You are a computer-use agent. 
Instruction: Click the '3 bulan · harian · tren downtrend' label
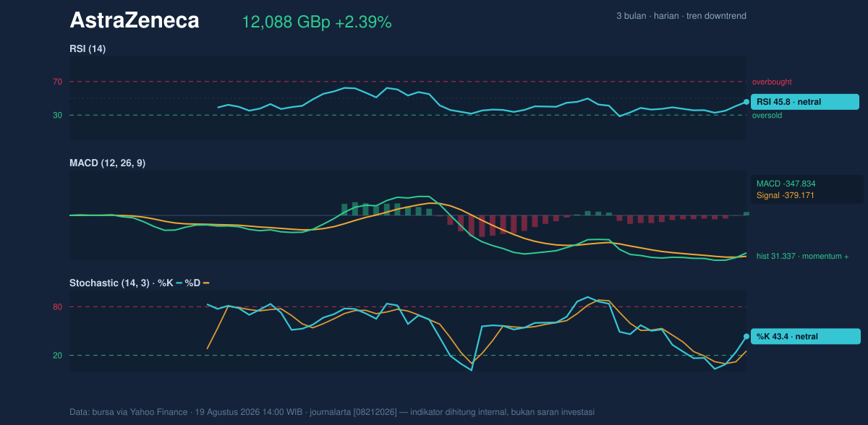point(681,16)
